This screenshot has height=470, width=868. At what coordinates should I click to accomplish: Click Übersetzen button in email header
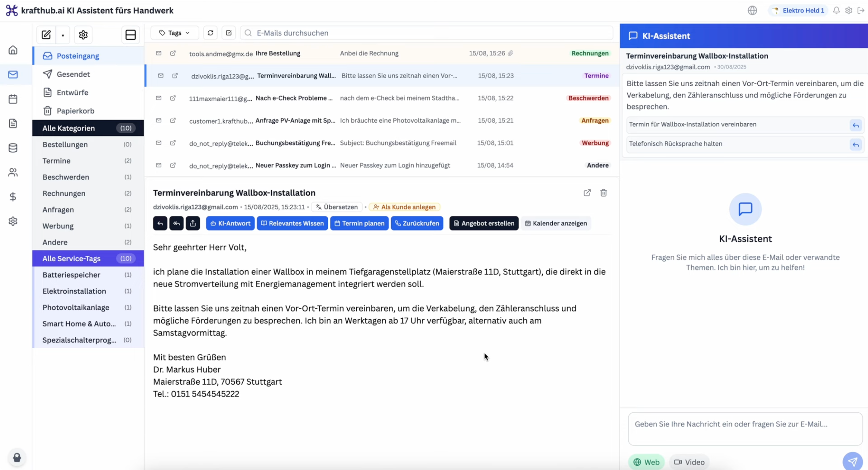[x=337, y=207]
